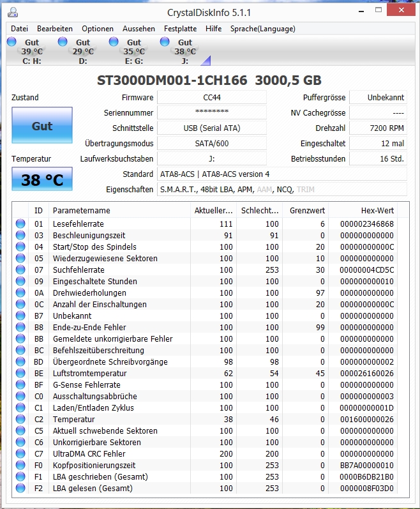This screenshot has height=509, width=420.
Task: Click status orb for Laden/Entladen Zyklus
Action: tap(20, 407)
